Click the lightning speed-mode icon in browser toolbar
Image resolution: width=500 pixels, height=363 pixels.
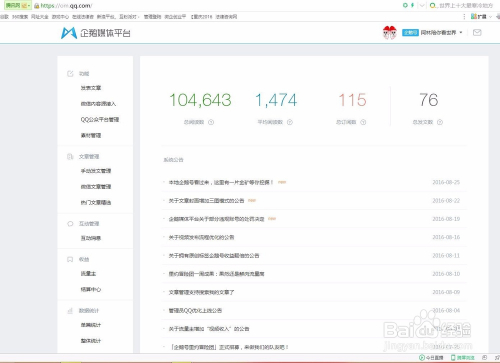coord(412,5)
